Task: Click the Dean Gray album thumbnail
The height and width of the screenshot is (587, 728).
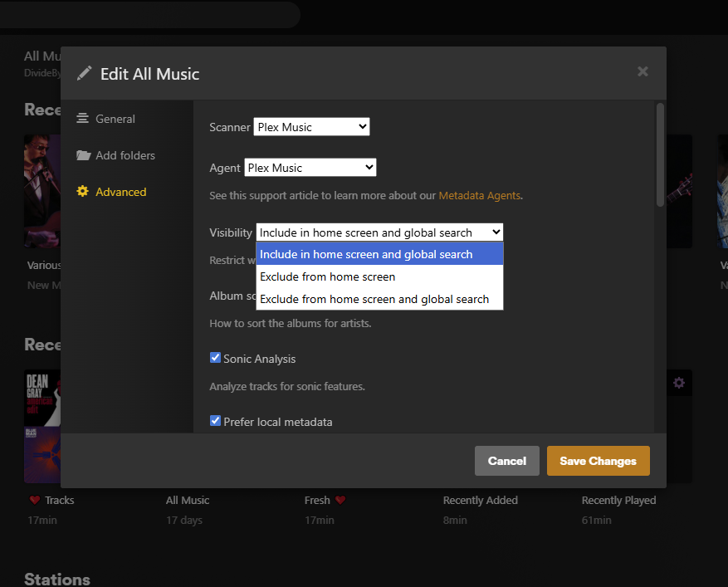Action: pyautogui.click(x=42, y=398)
